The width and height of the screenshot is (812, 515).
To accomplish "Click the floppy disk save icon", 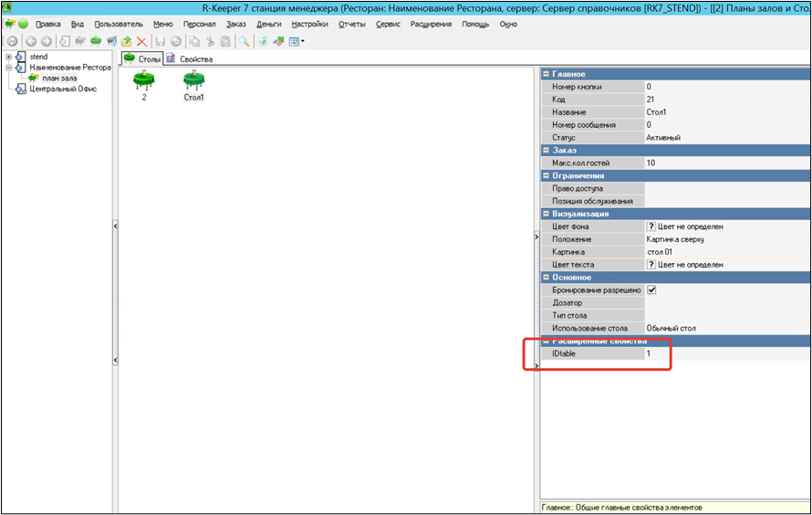I will coord(160,41).
